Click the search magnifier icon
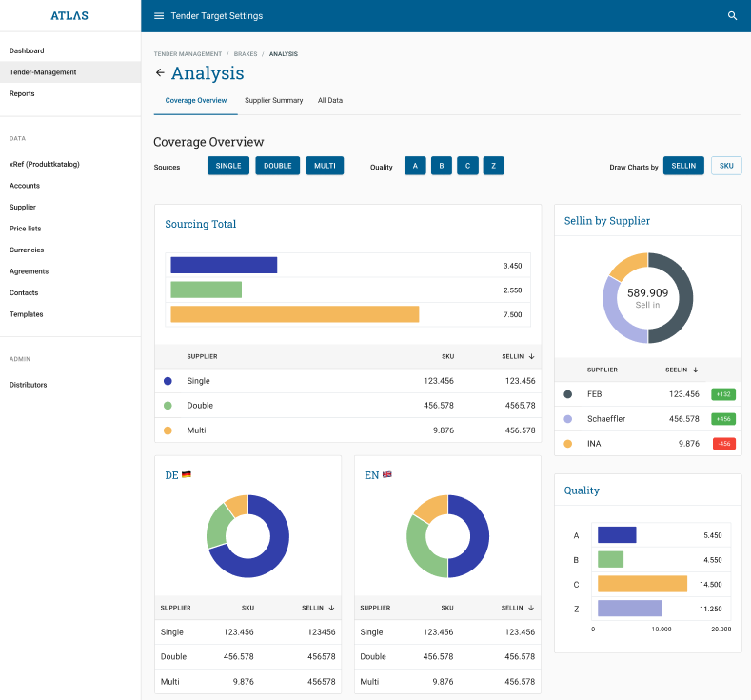The width and height of the screenshot is (751, 700). tap(732, 16)
